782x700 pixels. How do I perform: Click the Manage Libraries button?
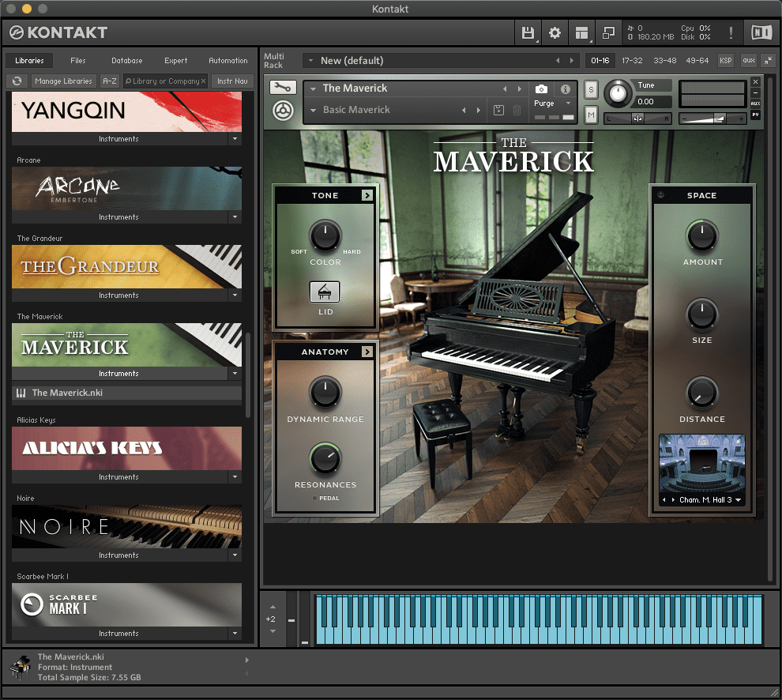[64, 81]
